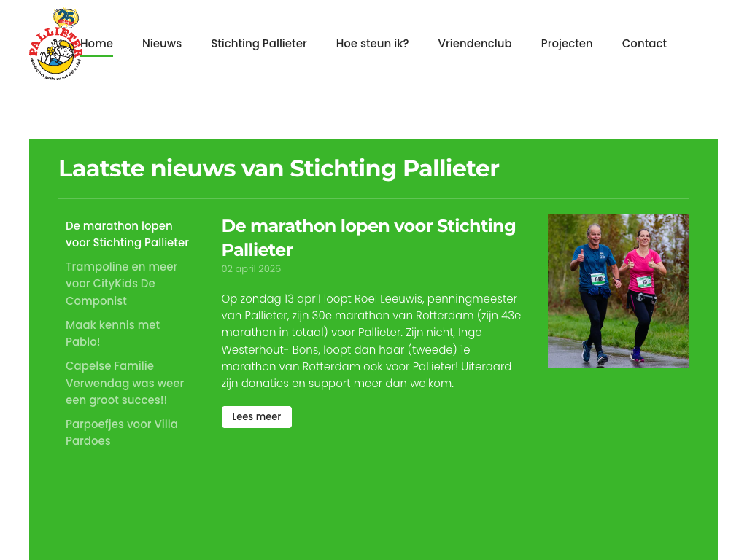Click the Lees meer button
Screen dimensions: 747x560
click(256, 416)
